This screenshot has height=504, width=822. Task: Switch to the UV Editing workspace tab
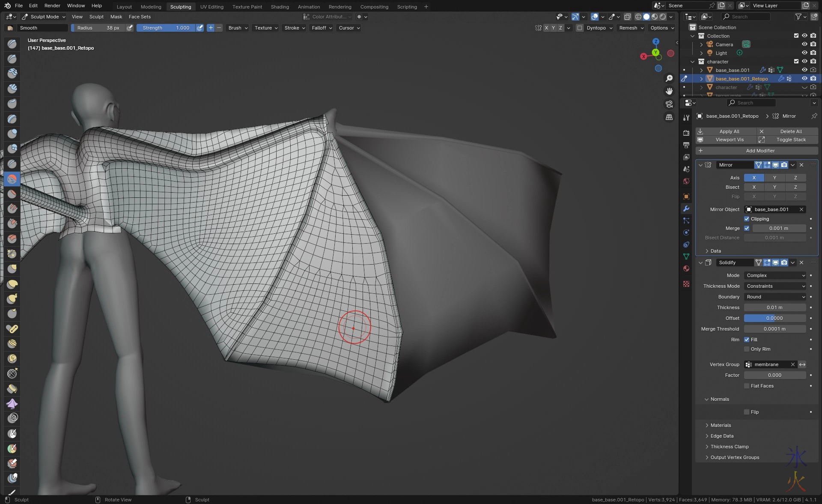pyautogui.click(x=211, y=6)
